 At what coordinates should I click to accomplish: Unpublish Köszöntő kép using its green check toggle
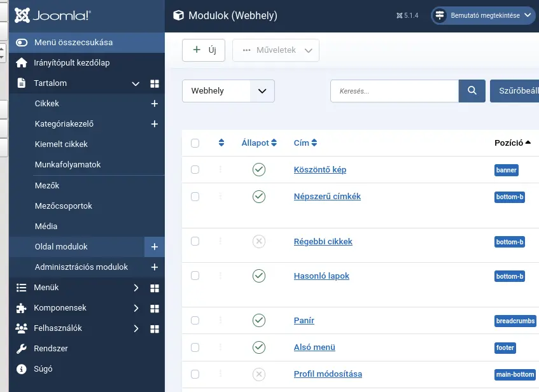click(259, 170)
